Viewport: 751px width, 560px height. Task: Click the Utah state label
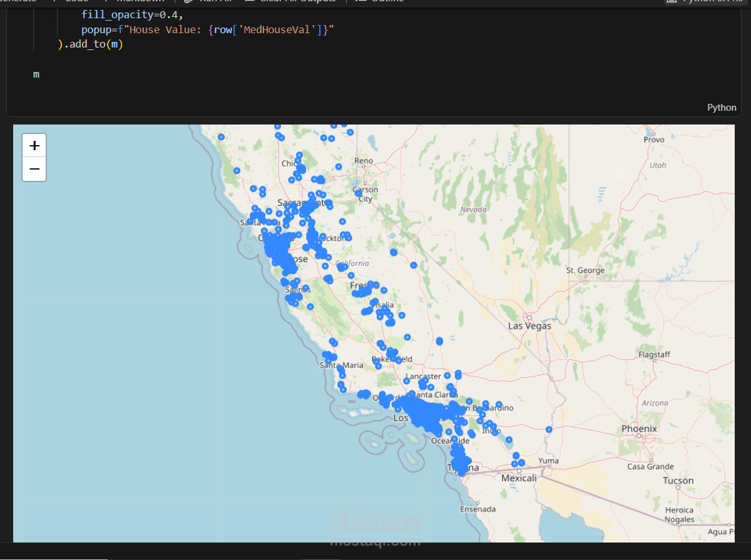(658, 166)
